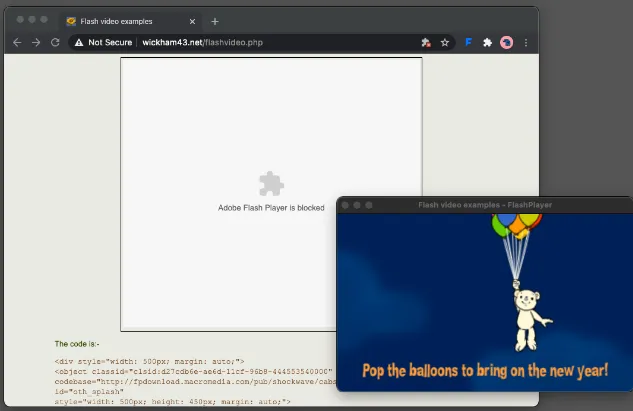Click the Chrome window's green zoom button
Image resolution: width=633 pixels, height=411 pixels.
(x=44, y=19)
